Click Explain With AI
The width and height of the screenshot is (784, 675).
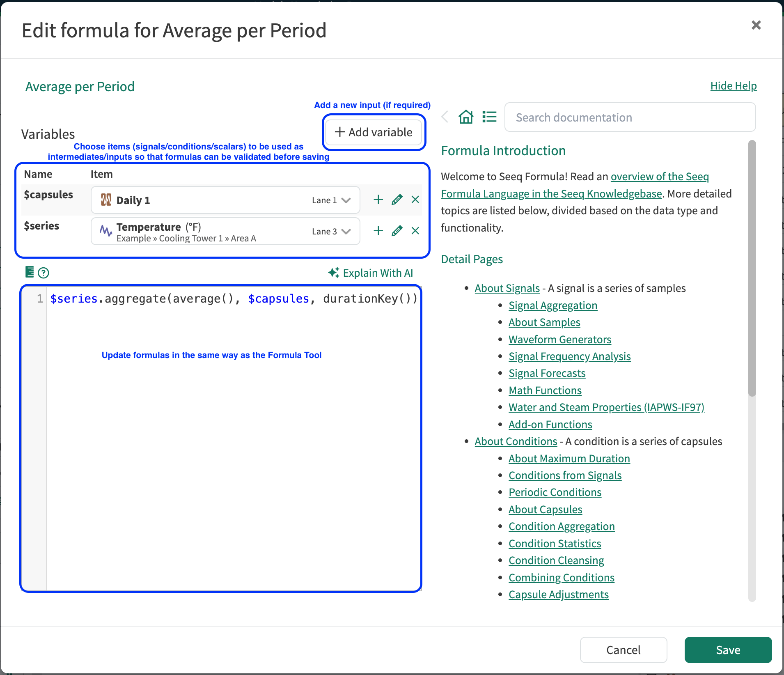[x=371, y=273]
